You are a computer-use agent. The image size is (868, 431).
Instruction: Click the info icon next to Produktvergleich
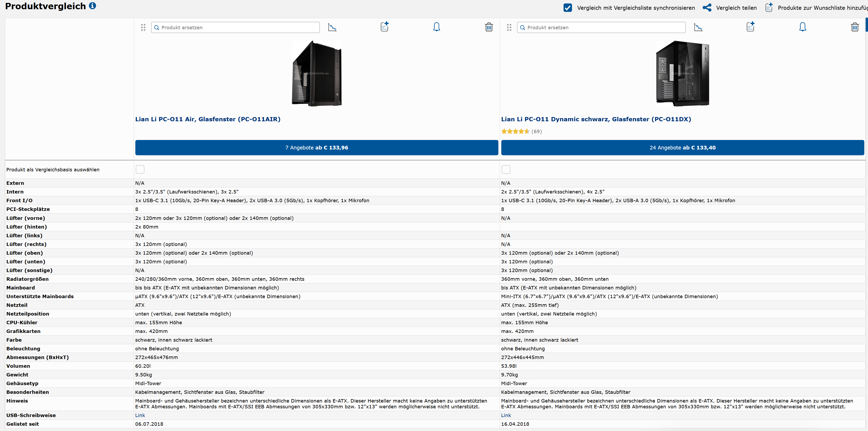pos(92,6)
